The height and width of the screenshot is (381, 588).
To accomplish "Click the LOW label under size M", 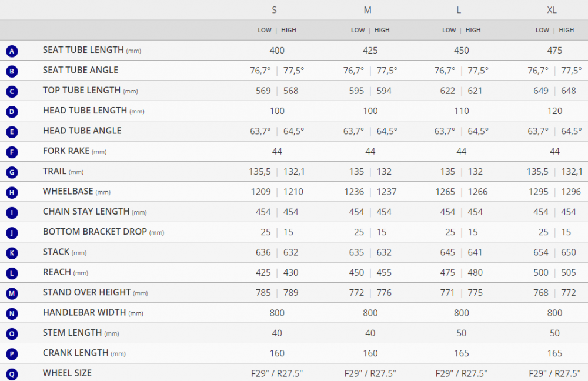I will pos(358,30).
